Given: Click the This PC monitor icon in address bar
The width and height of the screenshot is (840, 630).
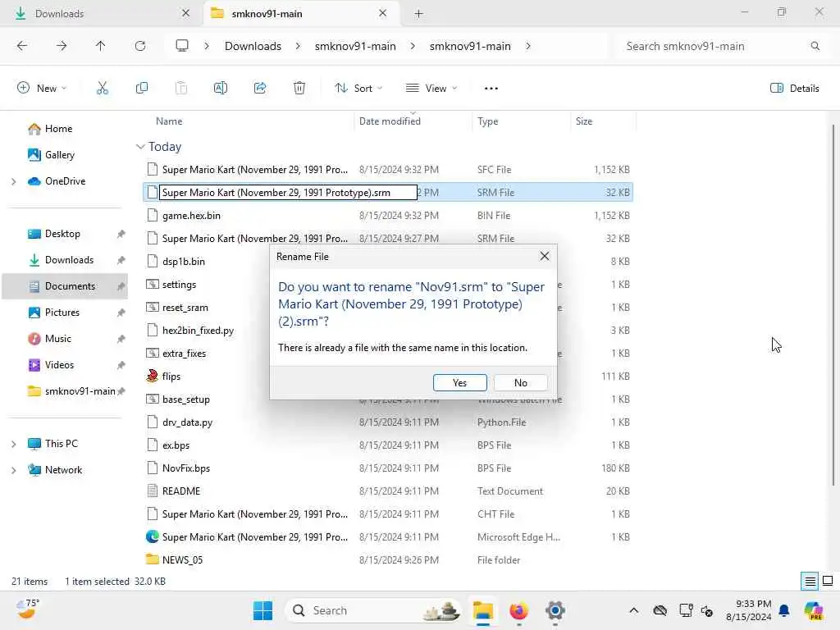Looking at the screenshot, I should click(182, 46).
